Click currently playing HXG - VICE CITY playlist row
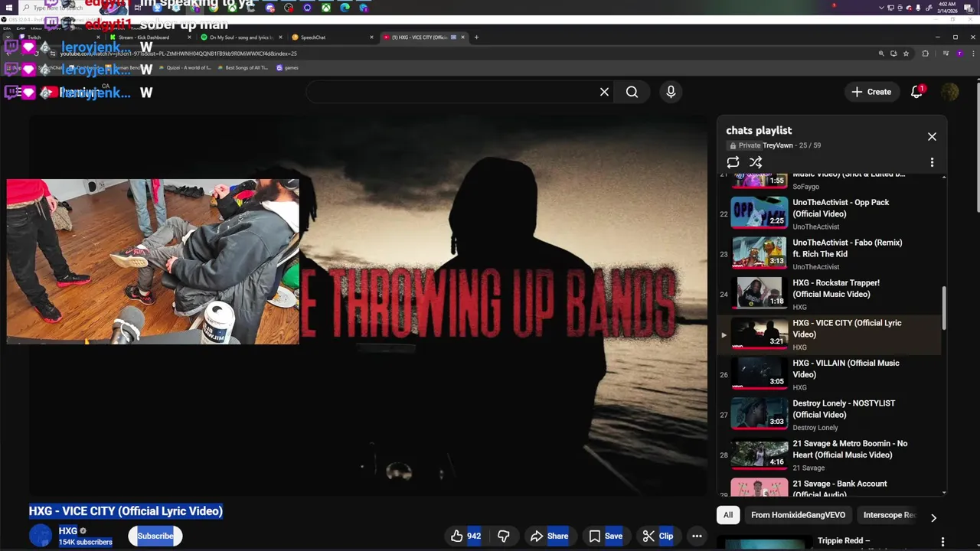 coord(830,334)
